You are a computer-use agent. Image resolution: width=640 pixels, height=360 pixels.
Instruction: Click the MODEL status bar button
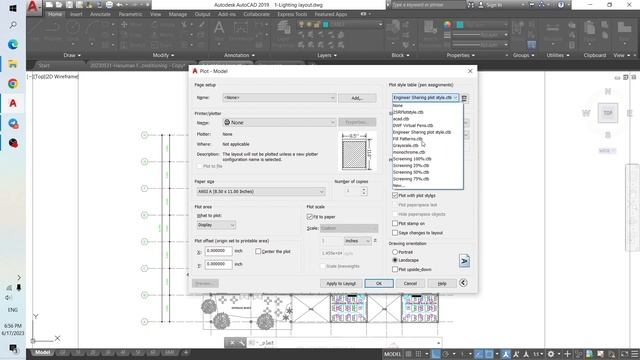[x=392, y=354]
